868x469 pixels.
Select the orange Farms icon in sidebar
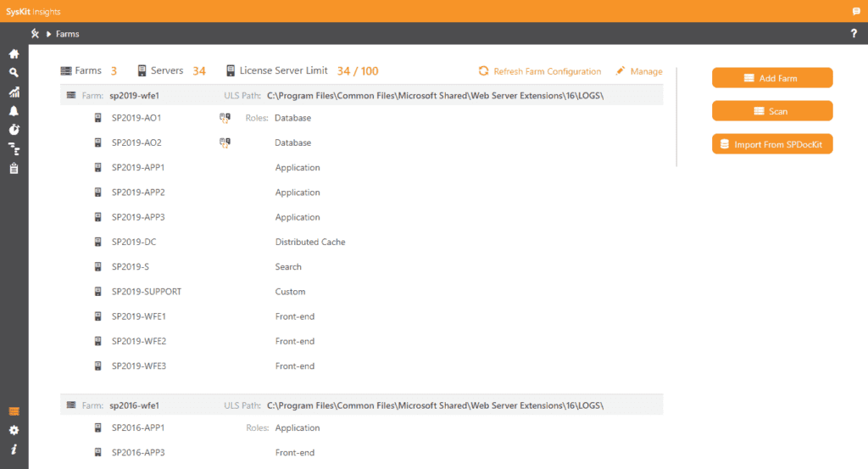pyautogui.click(x=14, y=411)
